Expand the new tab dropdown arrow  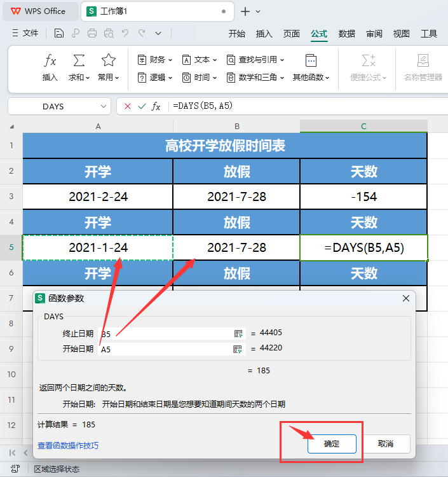[258, 11]
